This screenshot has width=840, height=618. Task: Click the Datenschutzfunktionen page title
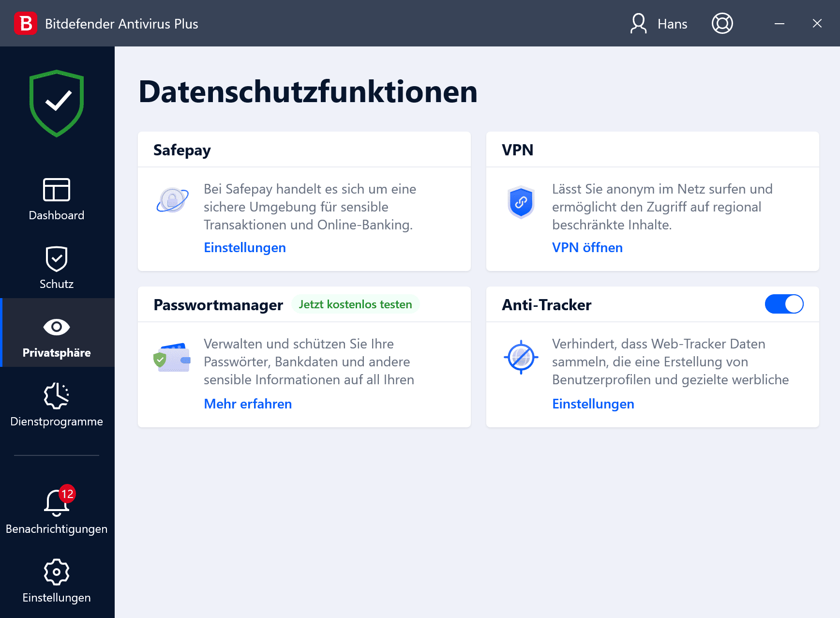[308, 91]
